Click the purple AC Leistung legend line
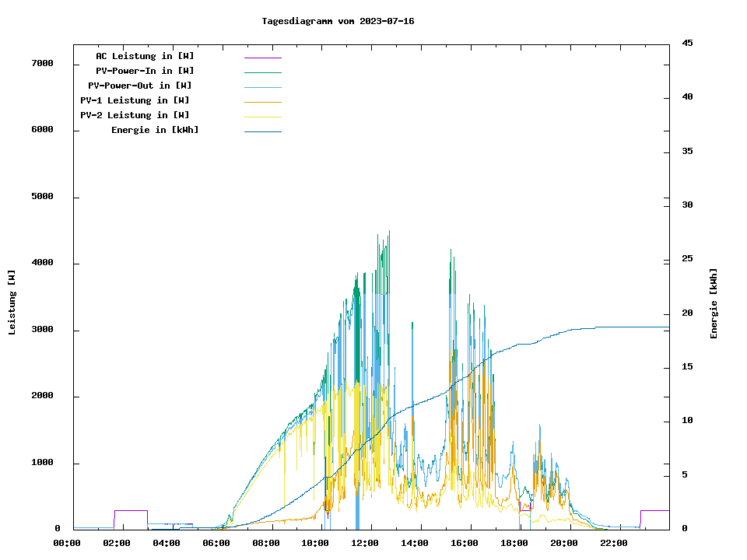Screen dimensions: 747x560 [x=262, y=58]
